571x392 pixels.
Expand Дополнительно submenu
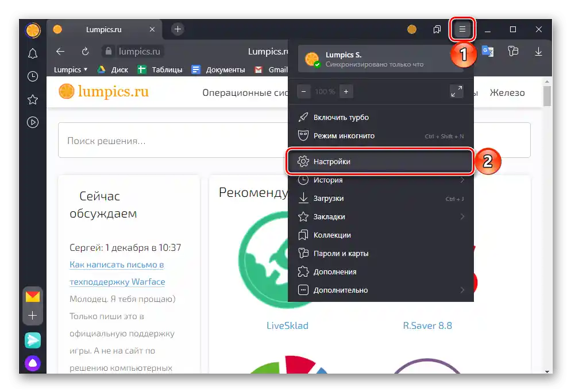[380, 290]
